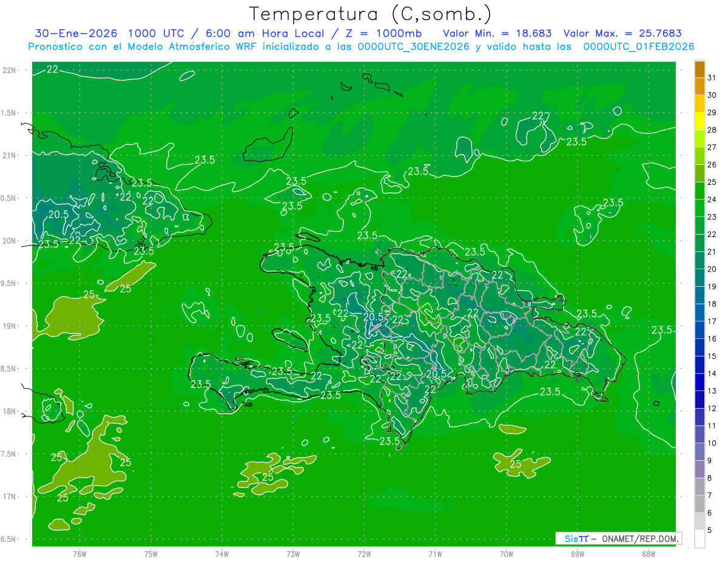Click legend value '16'

pos(712,339)
